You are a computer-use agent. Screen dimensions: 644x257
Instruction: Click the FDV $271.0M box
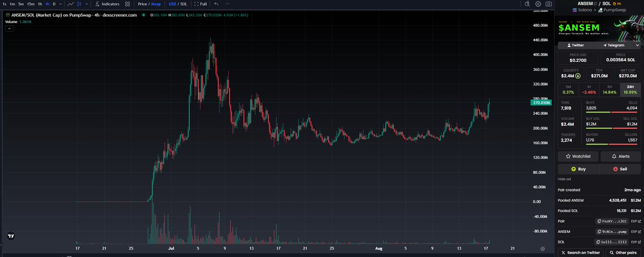click(x=599, y=74)
